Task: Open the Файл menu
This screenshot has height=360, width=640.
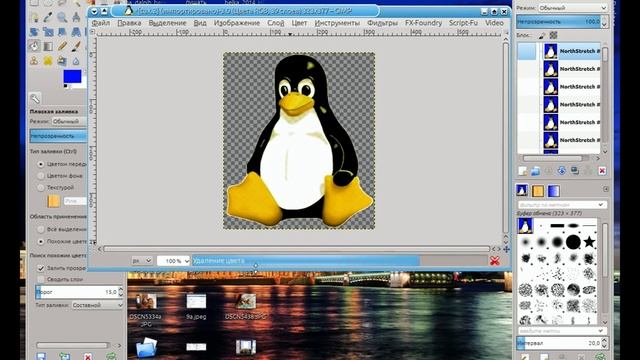Action: [x=100, y=23]
